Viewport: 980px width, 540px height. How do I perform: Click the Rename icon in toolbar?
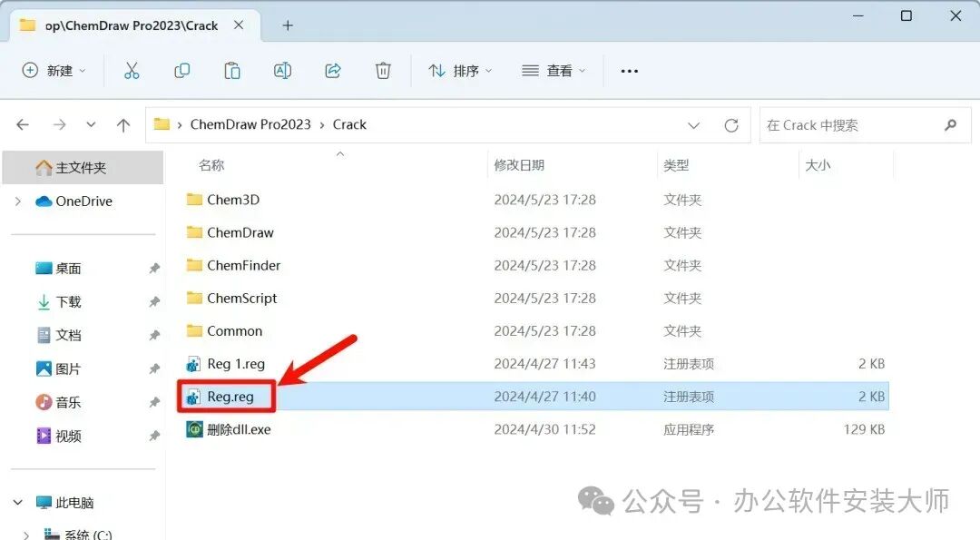pyautogui.click(x=282, y=71)
